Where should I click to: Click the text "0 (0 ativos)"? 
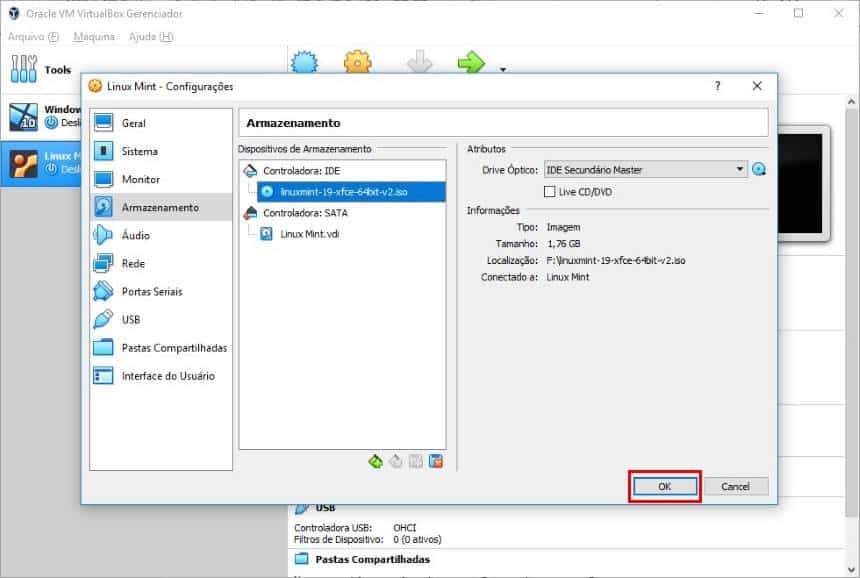pos(417,540)
